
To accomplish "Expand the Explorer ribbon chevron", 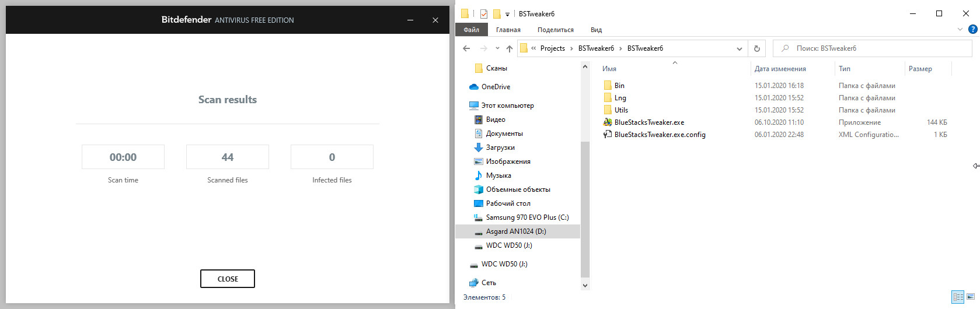I will click(960, 30).
